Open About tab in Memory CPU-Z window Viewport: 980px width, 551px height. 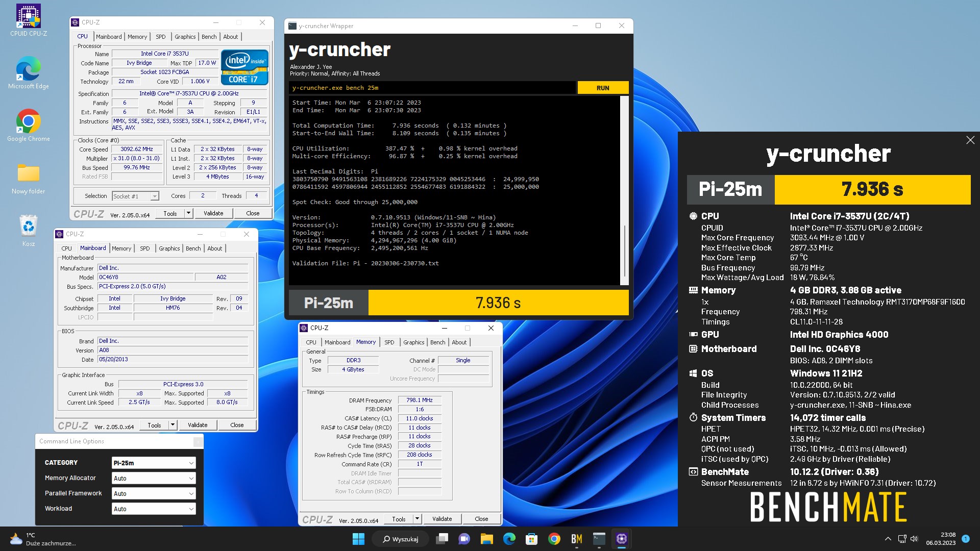(x=459, y=342)
